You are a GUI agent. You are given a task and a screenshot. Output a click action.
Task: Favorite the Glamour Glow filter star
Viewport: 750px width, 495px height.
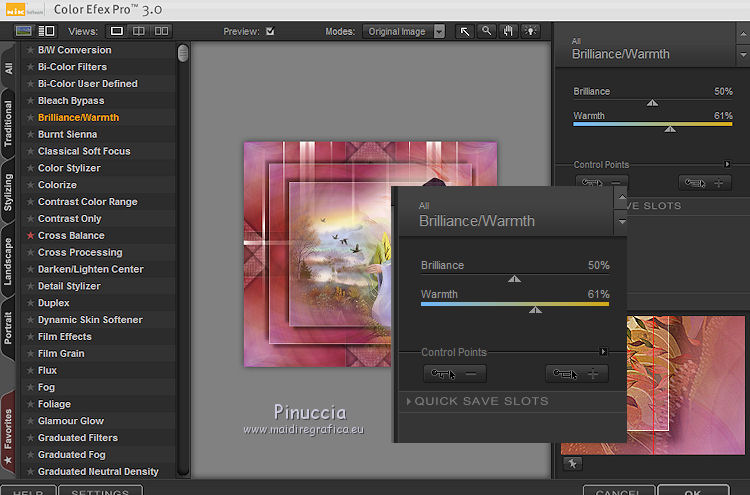coord(31,421)
